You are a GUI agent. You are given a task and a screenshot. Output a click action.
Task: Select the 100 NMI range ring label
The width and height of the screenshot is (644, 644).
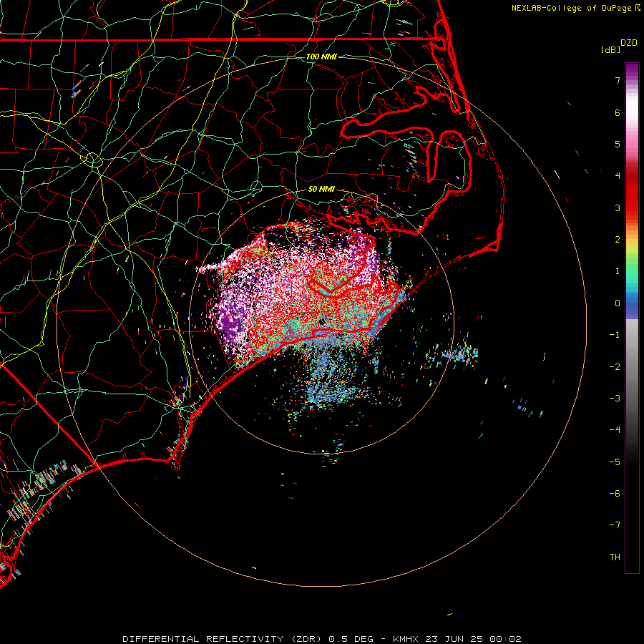(x=321, y=57)
